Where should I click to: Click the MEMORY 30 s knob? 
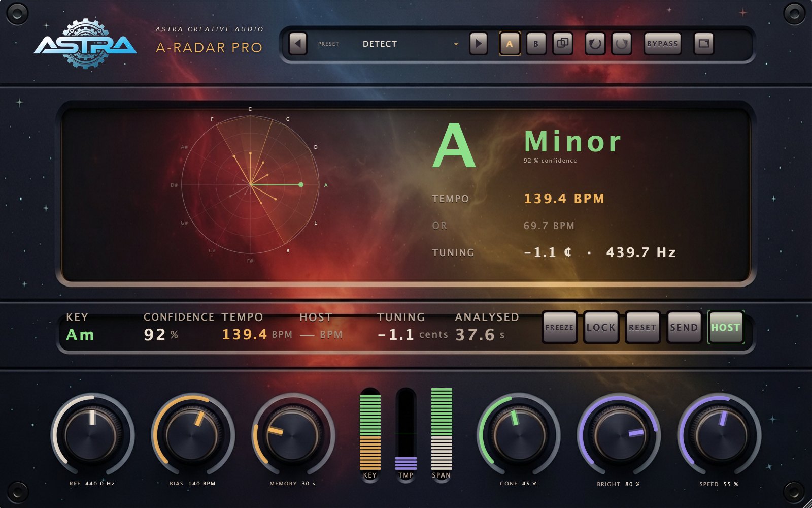tap(293, 435)
